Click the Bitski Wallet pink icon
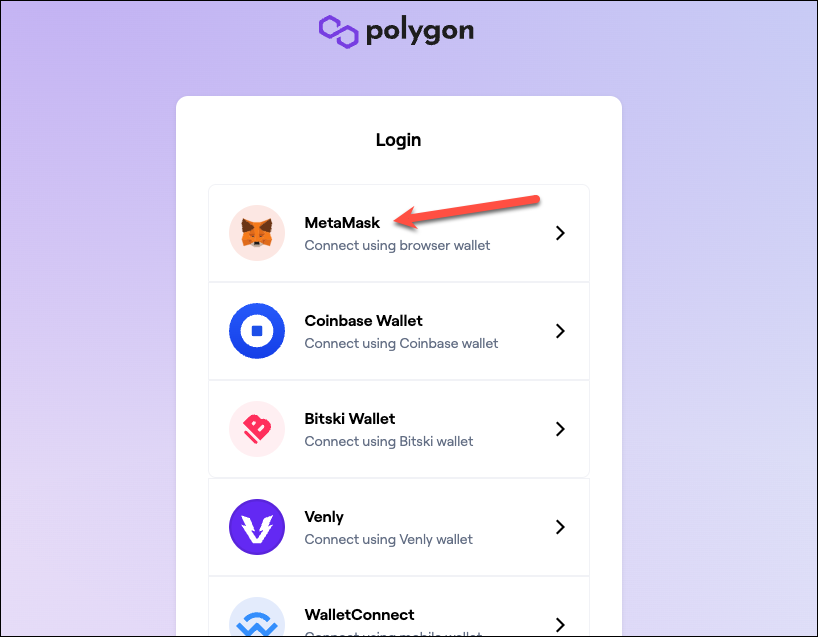 pos(257,429)
